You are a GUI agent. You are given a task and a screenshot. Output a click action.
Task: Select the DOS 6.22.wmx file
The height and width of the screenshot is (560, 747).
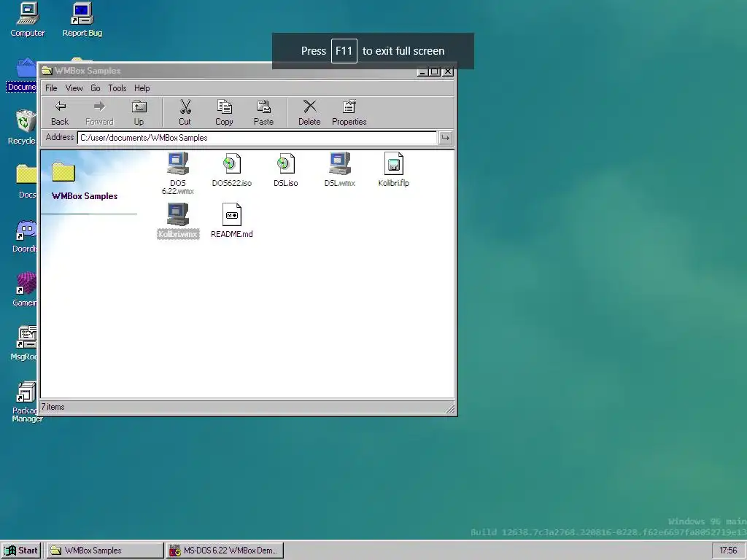coord(178,174)
